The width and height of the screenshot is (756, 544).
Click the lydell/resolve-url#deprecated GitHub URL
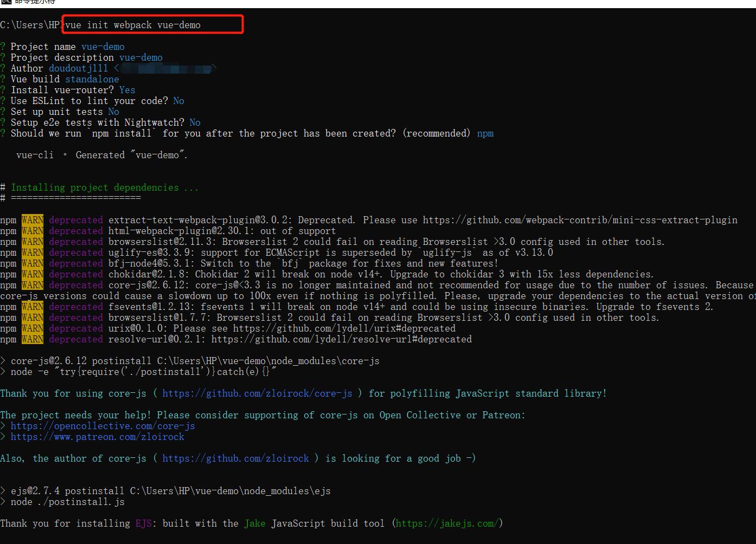coord(342,339)
